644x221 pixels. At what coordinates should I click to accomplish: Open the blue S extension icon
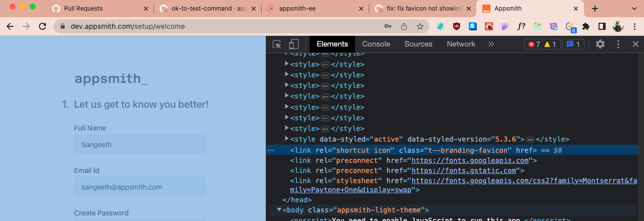473,26
